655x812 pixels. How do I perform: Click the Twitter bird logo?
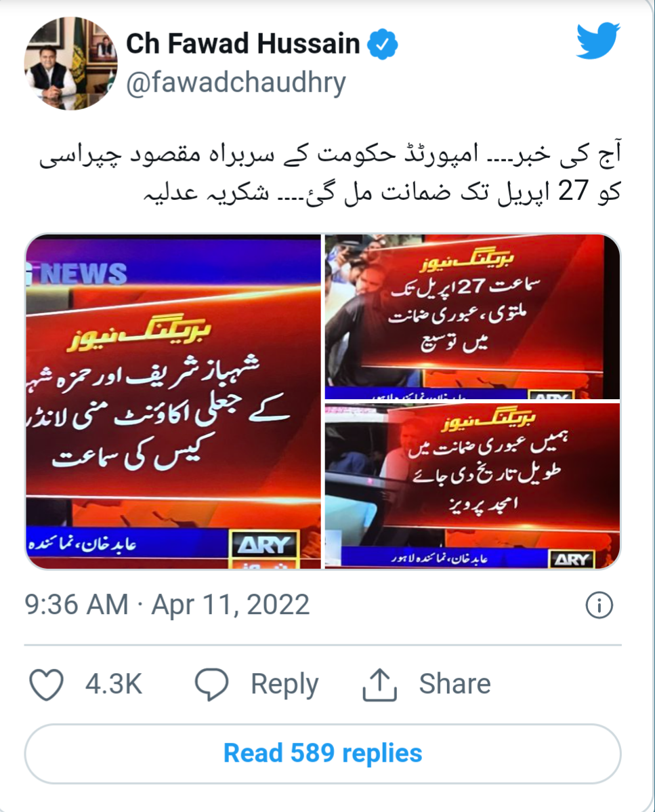[598, 41]
